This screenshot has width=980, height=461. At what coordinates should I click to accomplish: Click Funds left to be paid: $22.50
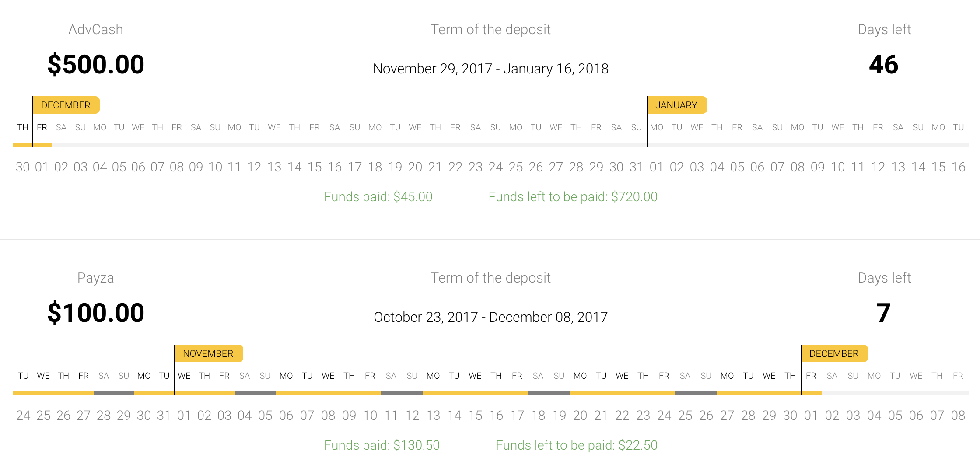pos(576,445)
